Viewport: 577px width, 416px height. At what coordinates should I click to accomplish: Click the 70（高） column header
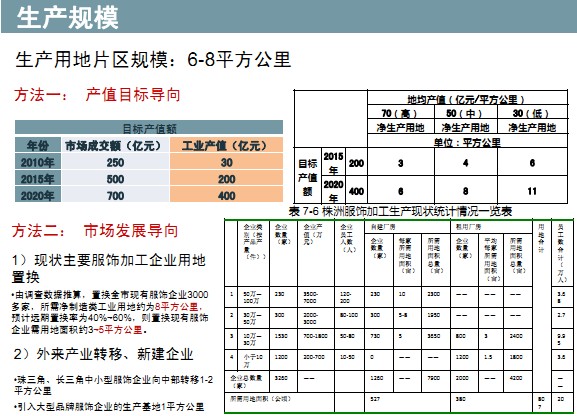point(400,113)
